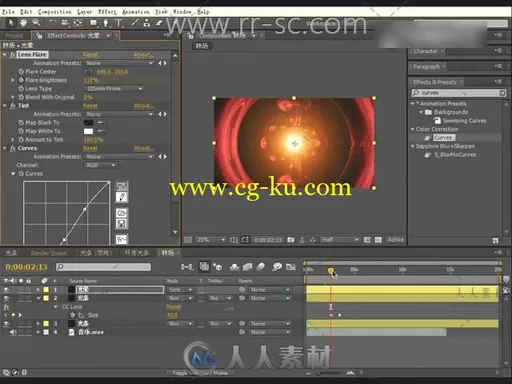Viewport: 512px width, 384px height.
Task: Select the Pen tool in toolbar
Action: (x=106, y=23)
